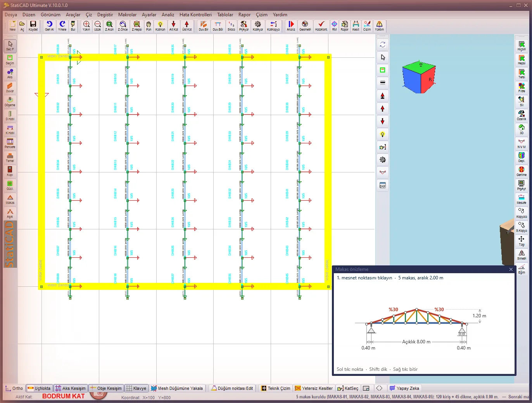Screen dimensions: 532x403
Task: Toggle Klavye input mode
Action: click(x=136, y=388)
